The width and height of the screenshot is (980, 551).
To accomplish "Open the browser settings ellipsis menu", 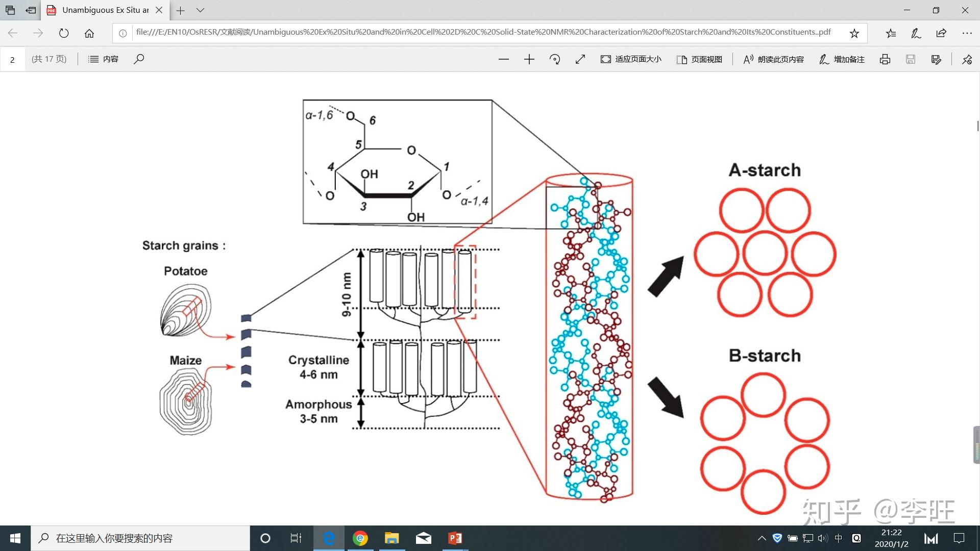I will tap(967, 33).
